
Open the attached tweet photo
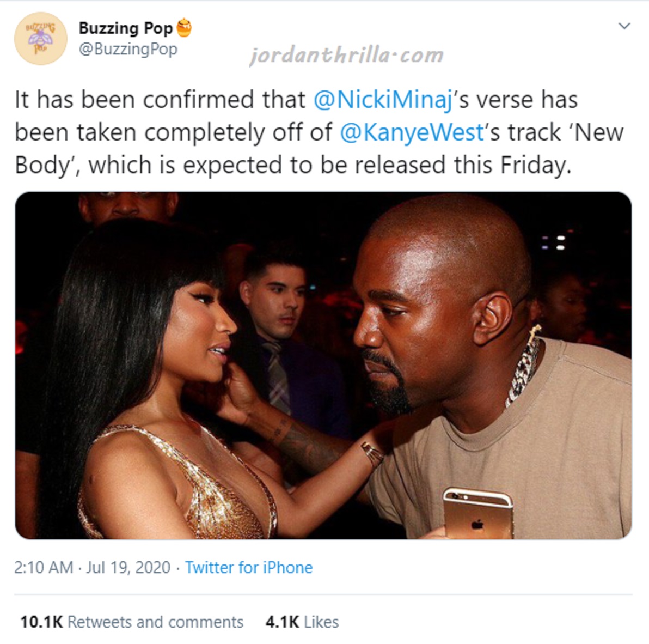click(323, 365)
